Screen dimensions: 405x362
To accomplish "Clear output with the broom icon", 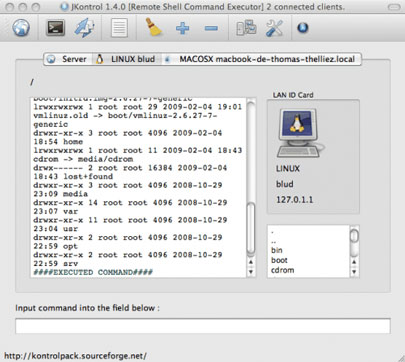I will click(x=153, y=27).
